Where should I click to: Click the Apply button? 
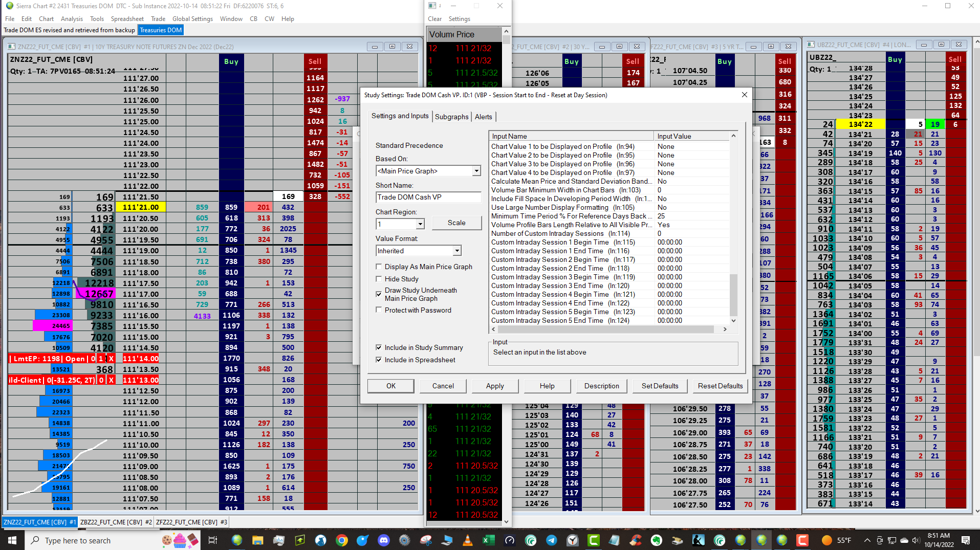(494, 386)
